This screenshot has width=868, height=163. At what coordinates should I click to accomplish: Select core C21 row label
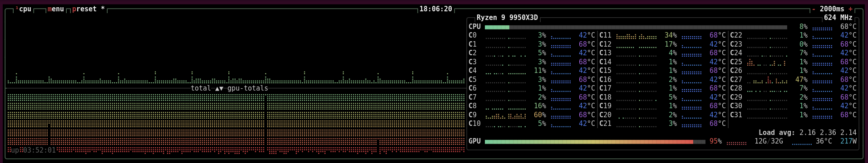tap(605, 124)
